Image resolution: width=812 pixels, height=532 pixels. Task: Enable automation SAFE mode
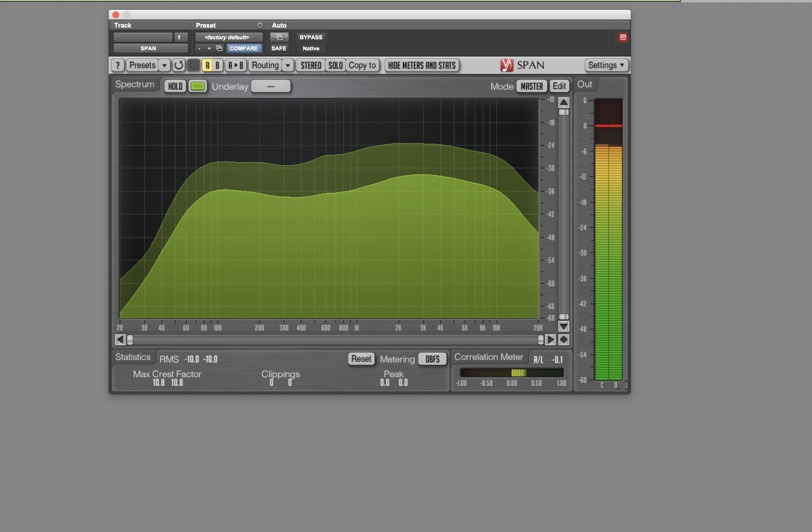tap(279, 49)
